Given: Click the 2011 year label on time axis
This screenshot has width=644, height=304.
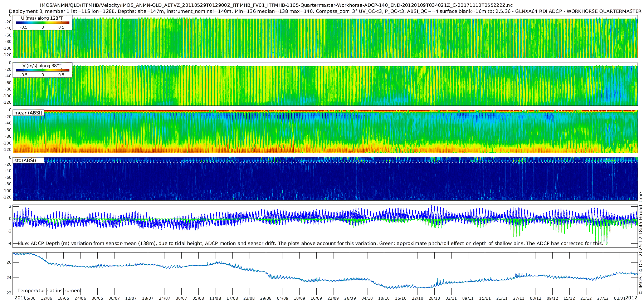Looking at the screenshot, I should (20, 298).
